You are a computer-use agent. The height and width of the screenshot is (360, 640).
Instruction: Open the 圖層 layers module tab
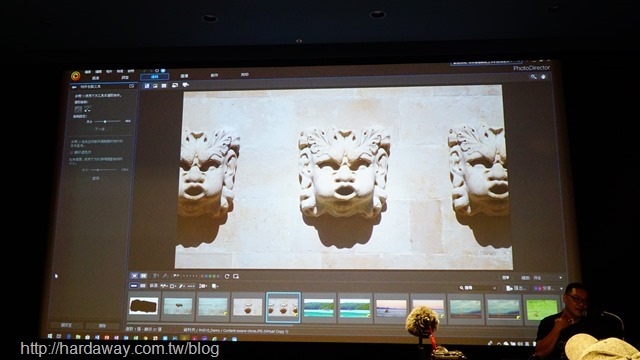click(184, 76)
